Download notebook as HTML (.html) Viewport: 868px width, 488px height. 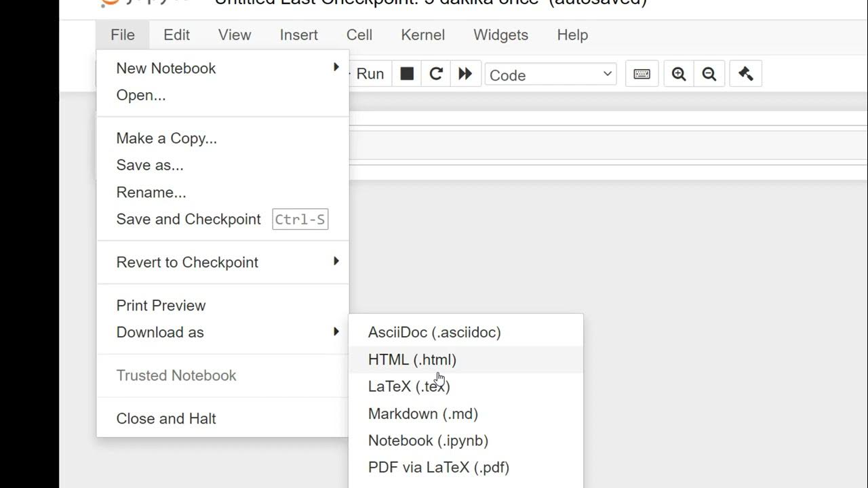point(412,360)
